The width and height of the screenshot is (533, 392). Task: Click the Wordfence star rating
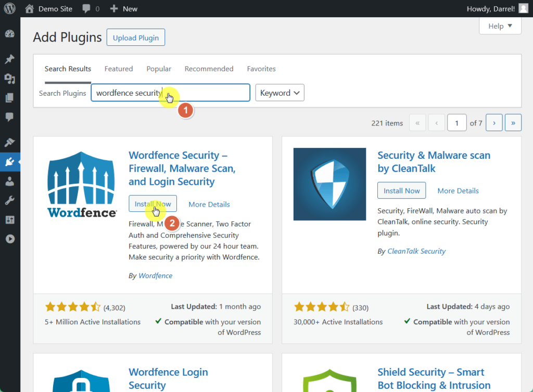73,307
